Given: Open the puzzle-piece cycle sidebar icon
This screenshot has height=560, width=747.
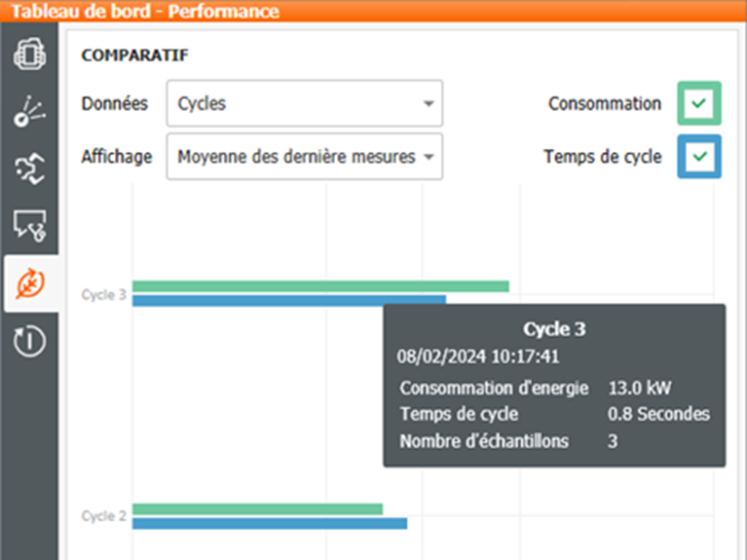Looking at the screenshot, I should click(29, 168).
